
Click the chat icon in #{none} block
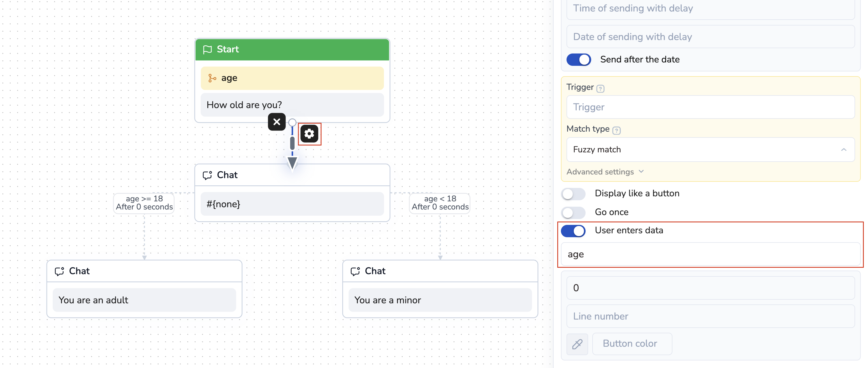pyautogui.click(x=207, y=175)
